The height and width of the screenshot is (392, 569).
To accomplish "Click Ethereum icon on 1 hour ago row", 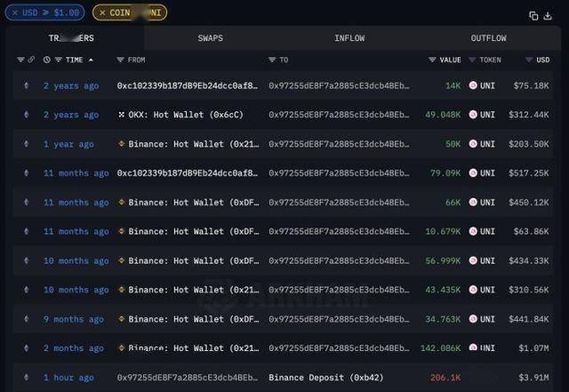I will pos(26,378).
